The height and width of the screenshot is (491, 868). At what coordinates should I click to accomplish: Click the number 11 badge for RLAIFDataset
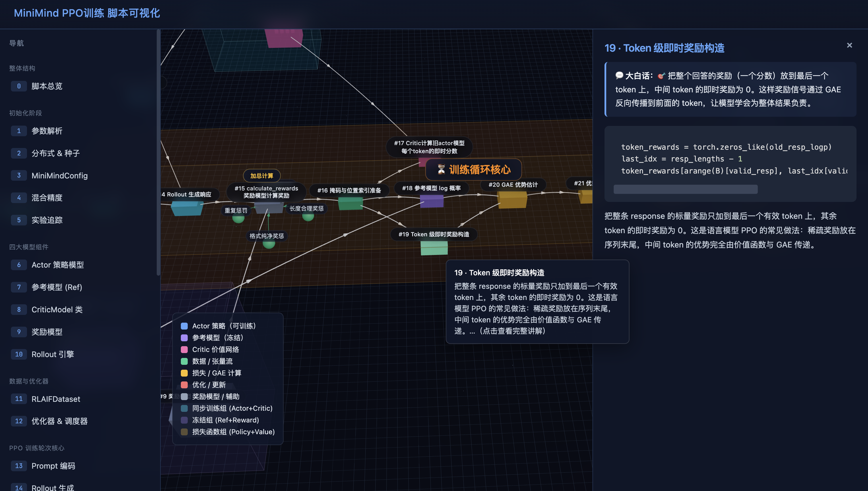coord(19,399)
